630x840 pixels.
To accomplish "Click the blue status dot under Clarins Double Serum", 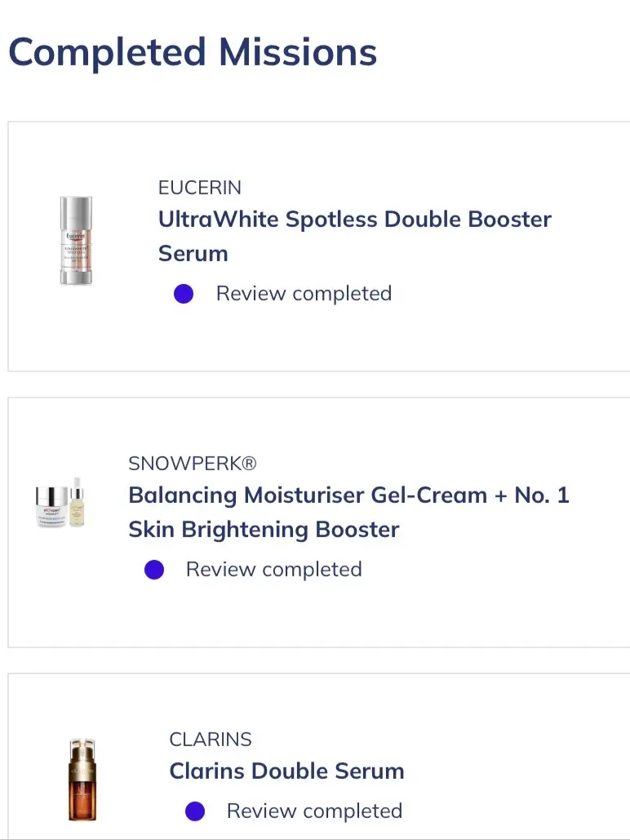I will [x=195, y=811].
